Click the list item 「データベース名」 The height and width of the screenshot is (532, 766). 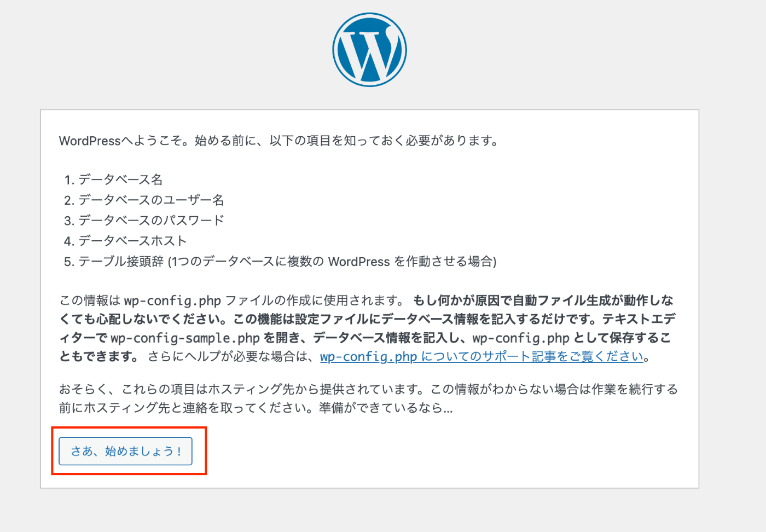click(120, 180)
